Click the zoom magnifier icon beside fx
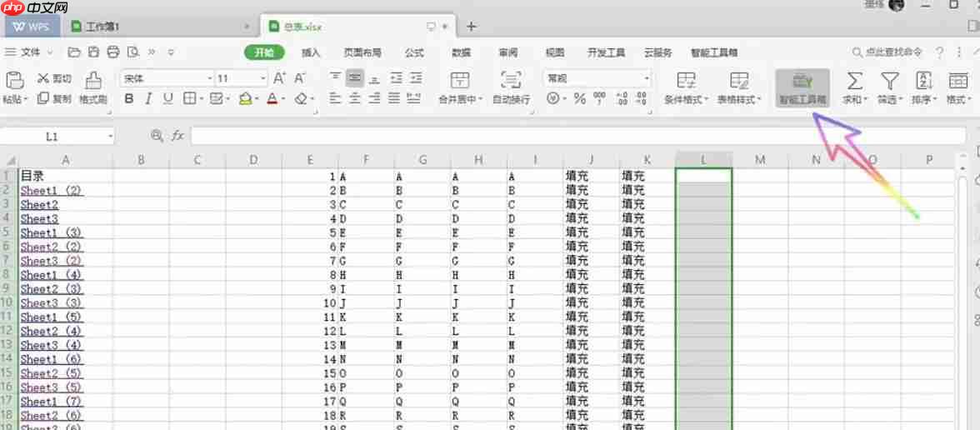980x430 pixels. [x=157, y=135]
